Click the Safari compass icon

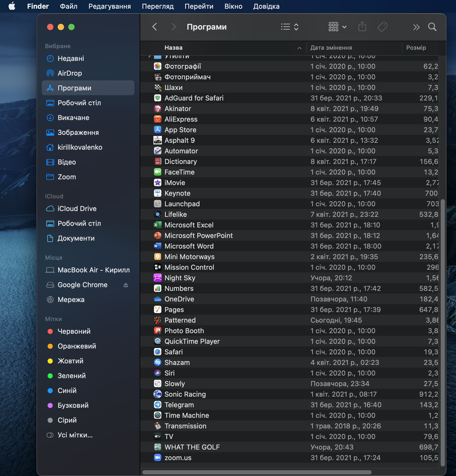click(x=158, y=352)
